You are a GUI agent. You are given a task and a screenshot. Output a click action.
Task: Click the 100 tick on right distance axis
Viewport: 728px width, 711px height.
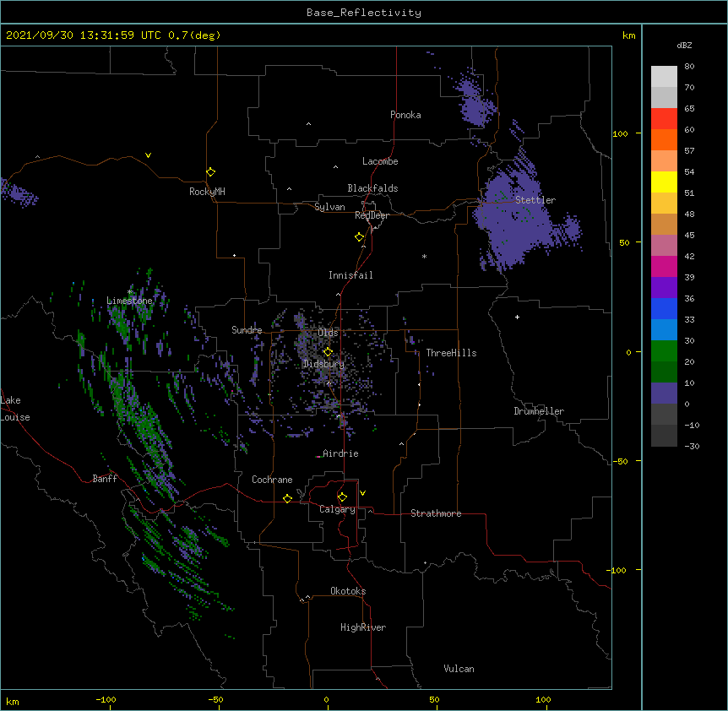click(x=620, y=133)
